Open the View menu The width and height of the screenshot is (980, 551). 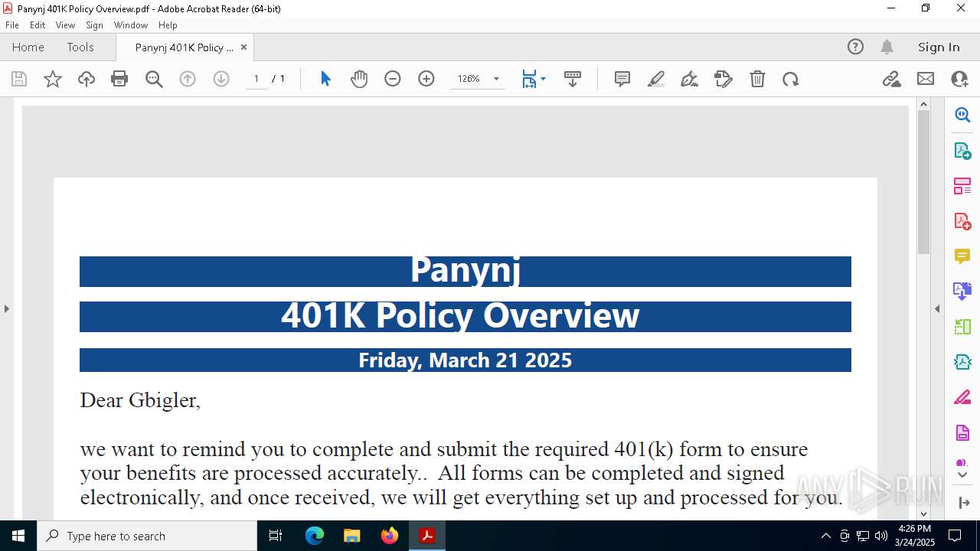[x=65, y=25]
